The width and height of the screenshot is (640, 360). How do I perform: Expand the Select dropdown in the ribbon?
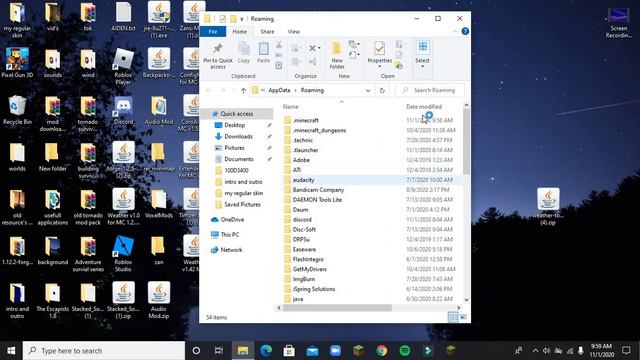point(422,67)
